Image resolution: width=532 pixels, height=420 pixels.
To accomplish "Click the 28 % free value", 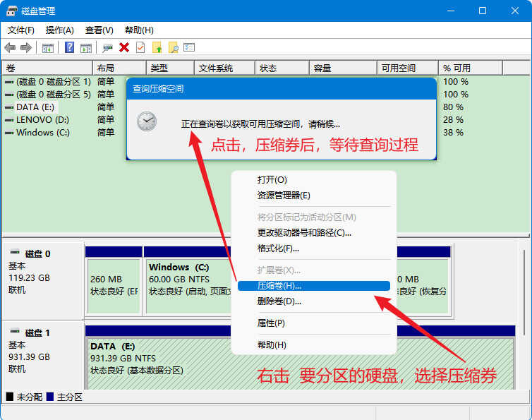I will tap(453, 120).
